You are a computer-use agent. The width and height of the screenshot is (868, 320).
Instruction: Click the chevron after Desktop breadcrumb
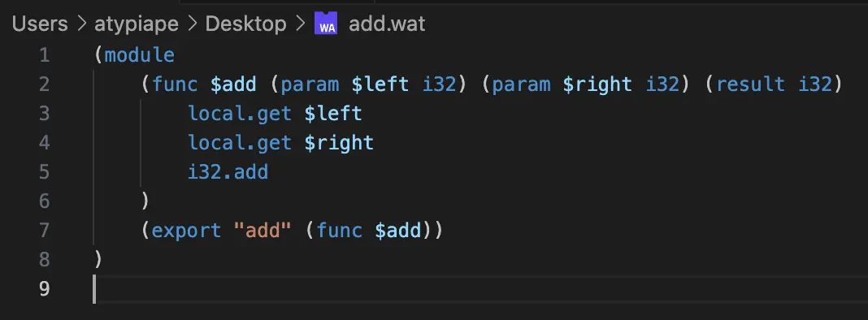(x=300, y=24)
